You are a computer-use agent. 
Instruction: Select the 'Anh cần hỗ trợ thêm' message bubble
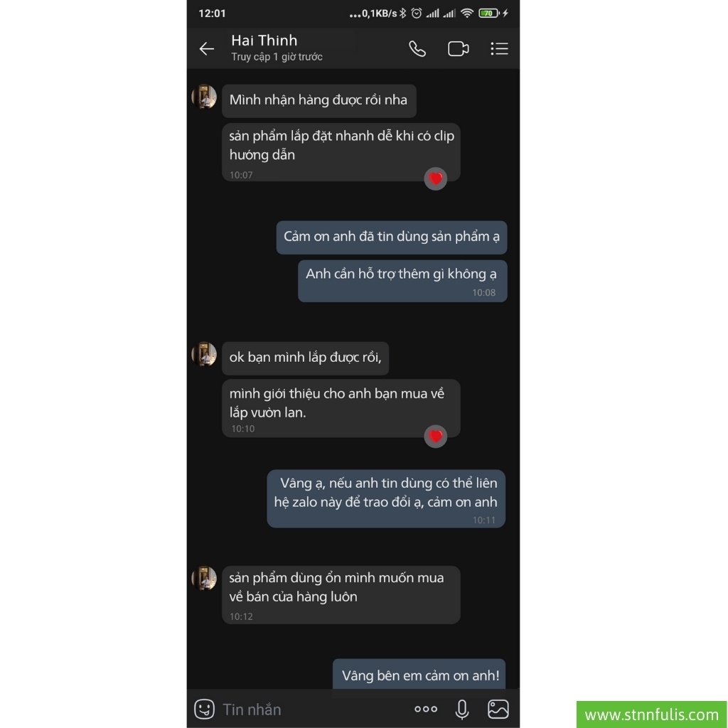[402, 281]
